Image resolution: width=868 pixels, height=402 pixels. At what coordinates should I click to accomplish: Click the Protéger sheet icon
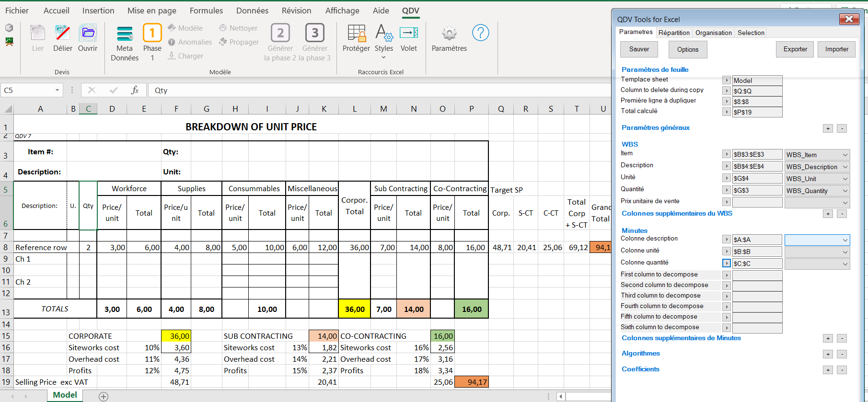[x=356, y=34]
